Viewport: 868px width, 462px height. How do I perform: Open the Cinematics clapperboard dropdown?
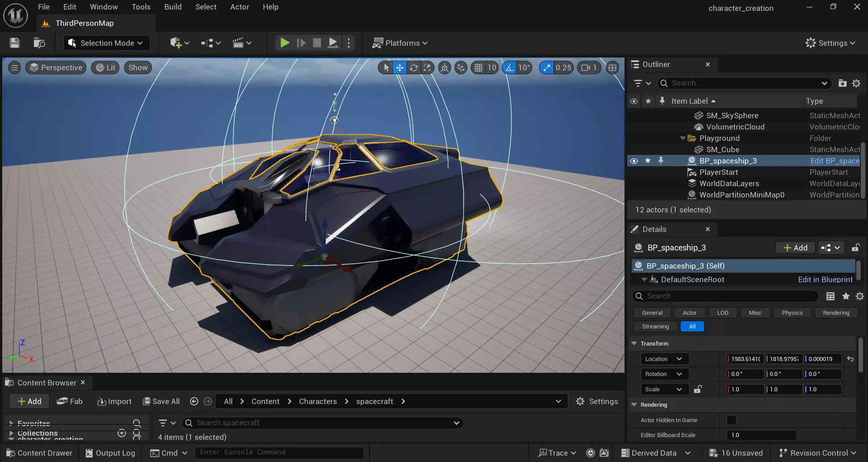242,43
